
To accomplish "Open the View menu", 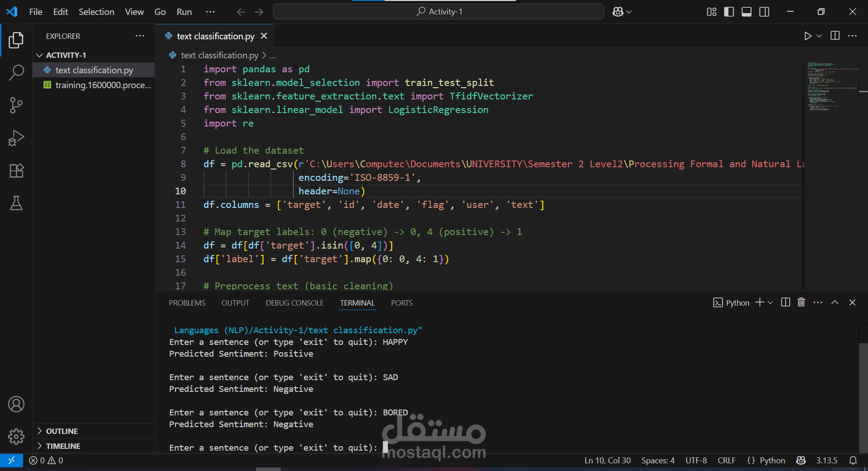I will pos(134,12).
